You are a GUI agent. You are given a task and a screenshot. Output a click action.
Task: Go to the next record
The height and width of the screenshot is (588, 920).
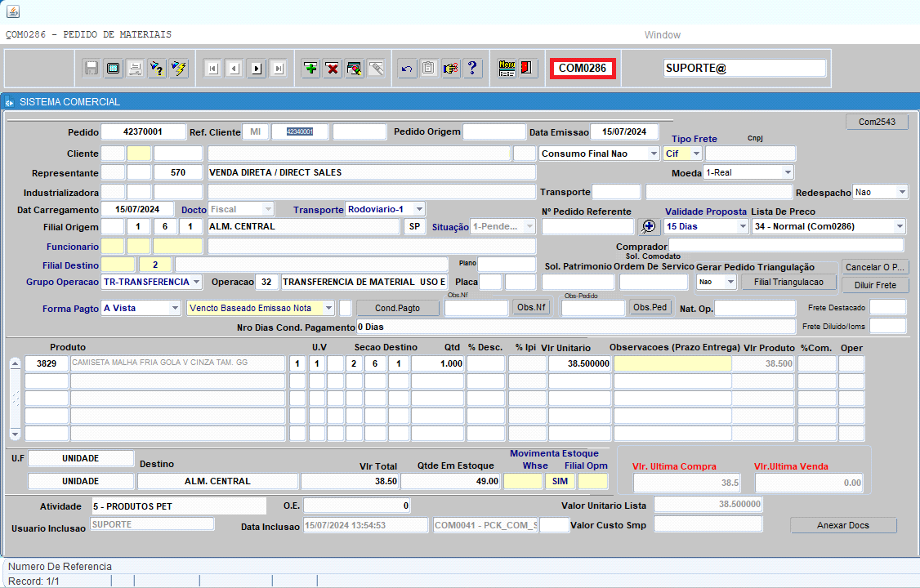[257, 69]
